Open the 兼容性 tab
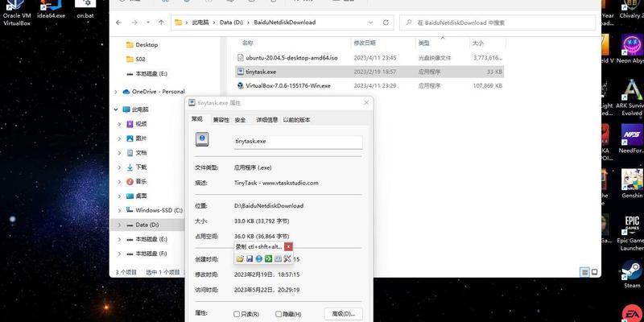This screenshot has width=644, height=322. point(221,120)
